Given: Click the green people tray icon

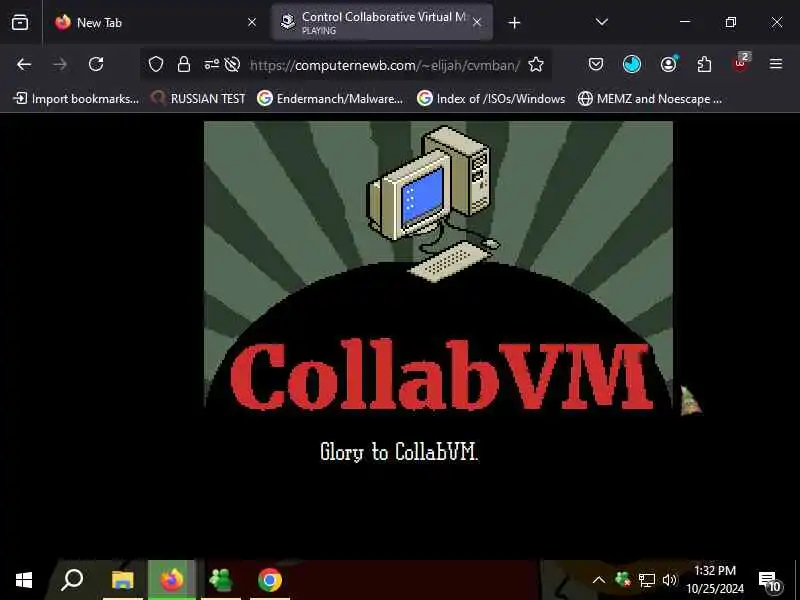Looking at the screenshot, I should [622, 580].
